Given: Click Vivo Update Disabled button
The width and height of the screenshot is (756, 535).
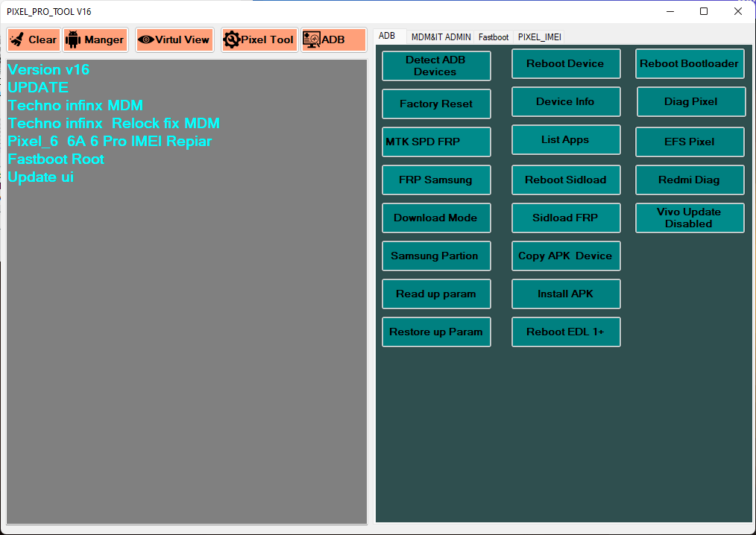Looking at the screenshot, I should point(689,218).
